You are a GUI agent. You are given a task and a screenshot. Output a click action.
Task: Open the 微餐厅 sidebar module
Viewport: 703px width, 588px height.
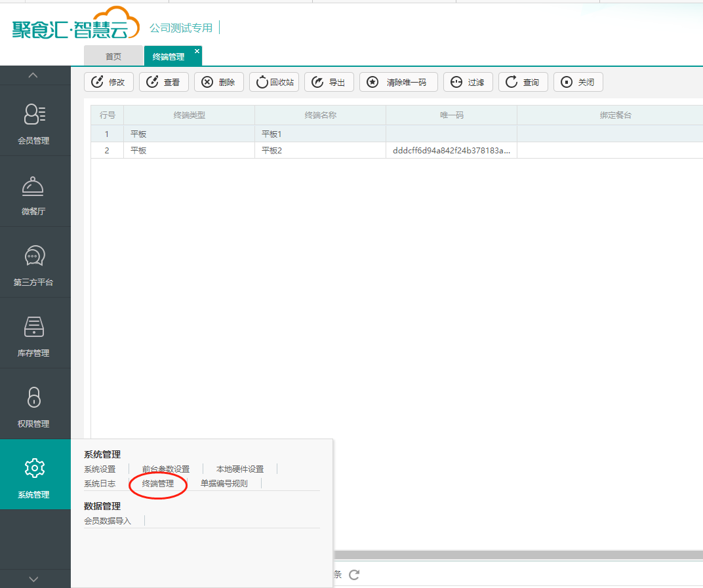(34, 192)
